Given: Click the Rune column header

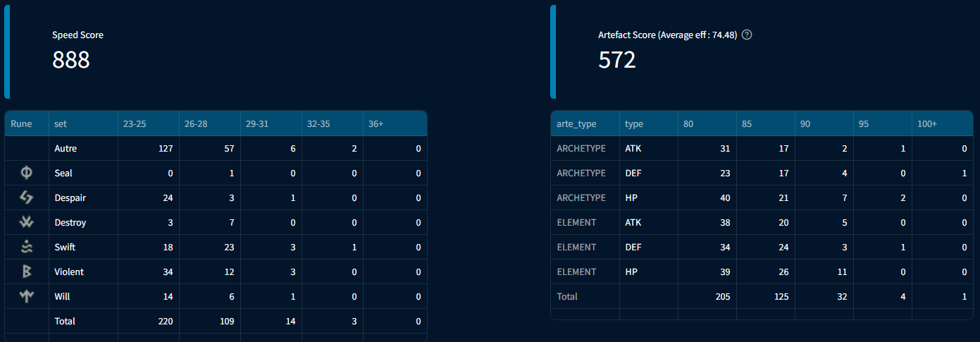Looking at the screenshot, I should coord(21,123).
